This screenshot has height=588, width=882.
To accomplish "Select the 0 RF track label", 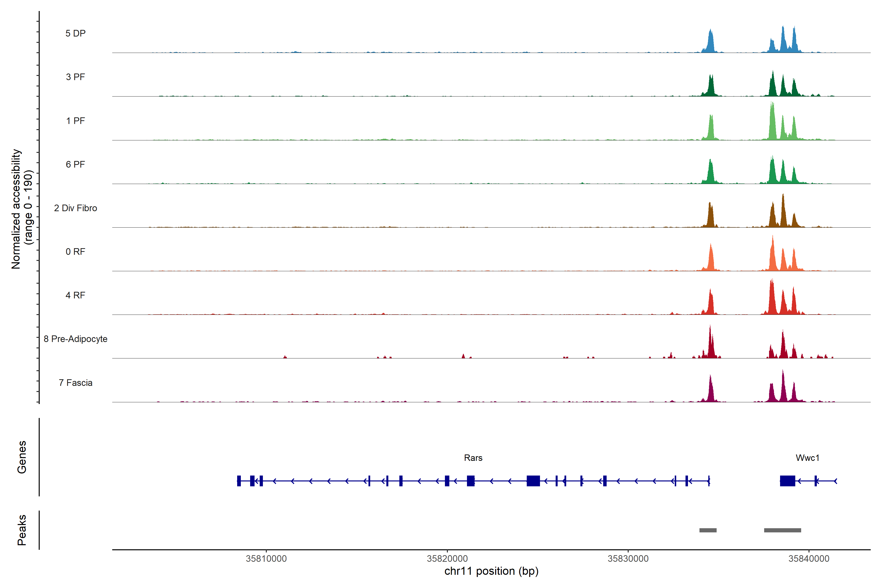I will (75, 252).
